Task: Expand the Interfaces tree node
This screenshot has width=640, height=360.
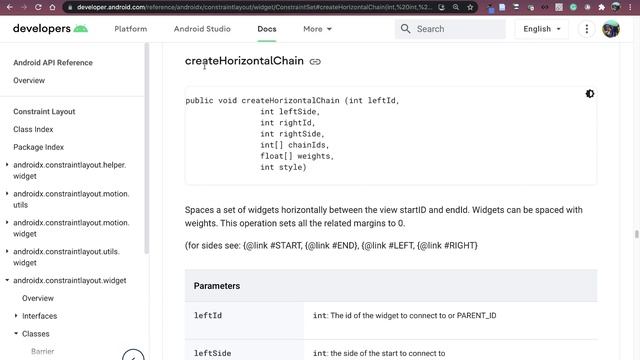Action: (x=16, y=316)
